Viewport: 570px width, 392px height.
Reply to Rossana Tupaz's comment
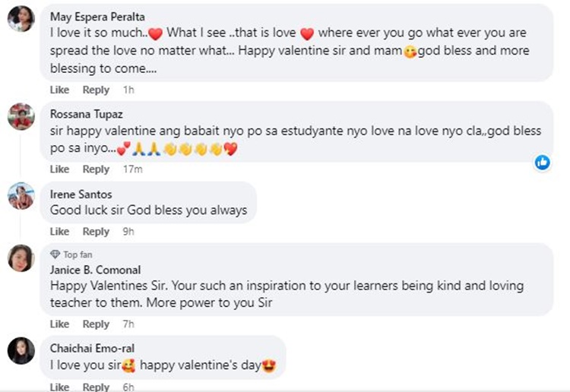tap(96, 169)
